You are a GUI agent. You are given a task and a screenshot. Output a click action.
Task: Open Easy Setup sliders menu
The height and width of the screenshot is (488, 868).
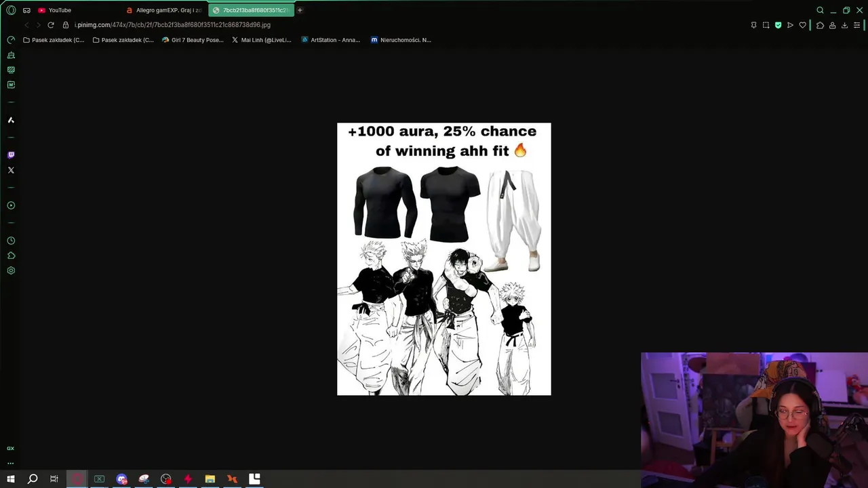(857, 25)
